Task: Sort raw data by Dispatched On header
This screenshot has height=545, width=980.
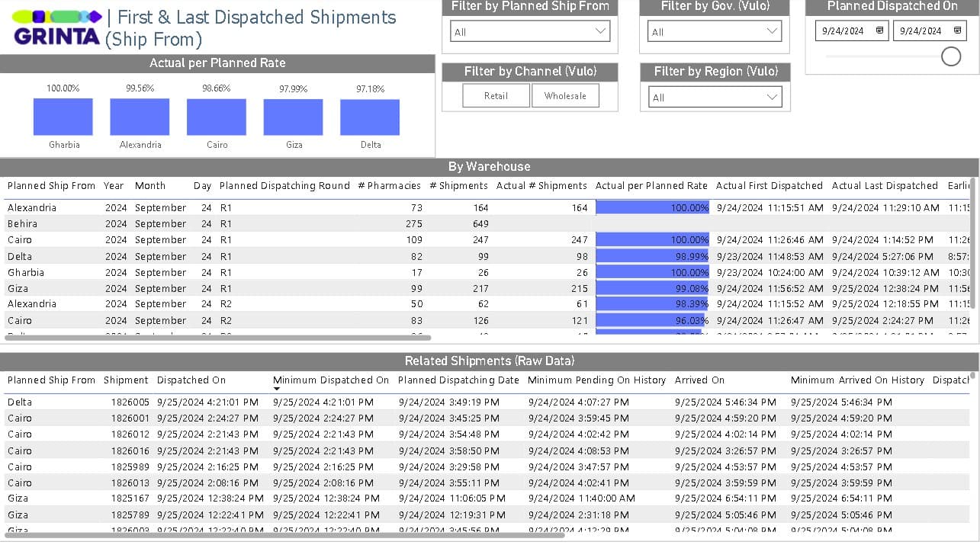Action: pyautogui.click(x=191, y=380)
